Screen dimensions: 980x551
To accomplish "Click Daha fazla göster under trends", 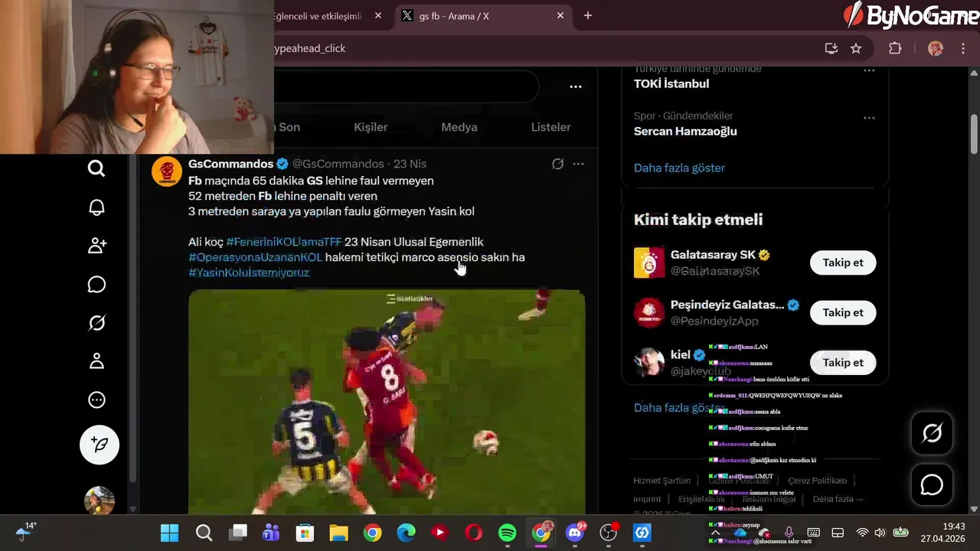I will (679, 168).
